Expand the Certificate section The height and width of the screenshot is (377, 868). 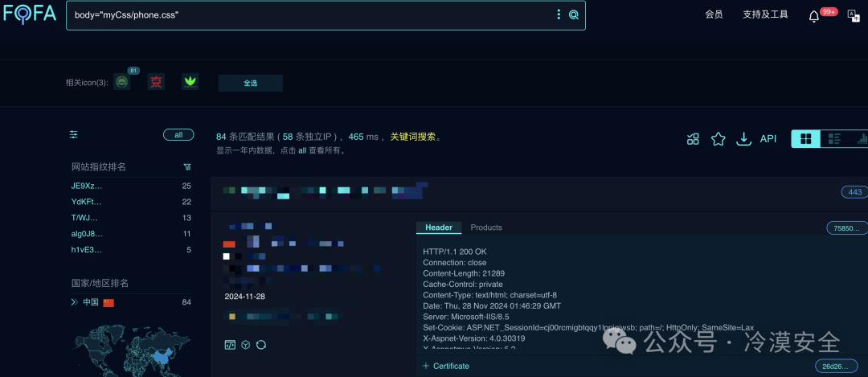[x=445, y=366]
